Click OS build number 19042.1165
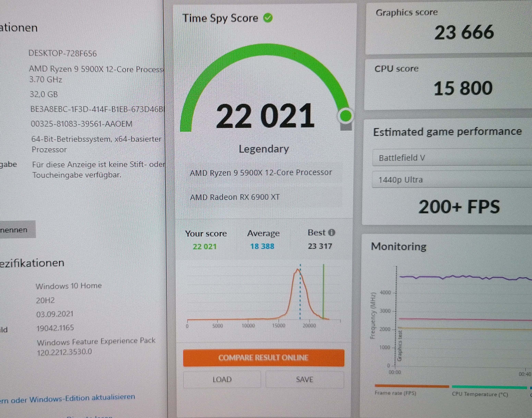 (55, 328)
